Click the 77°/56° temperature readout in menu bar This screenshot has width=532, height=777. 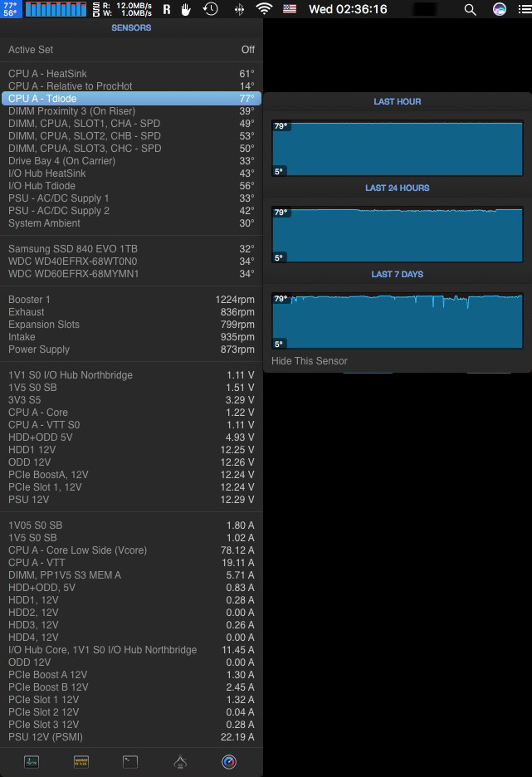(x=10, y=9)
